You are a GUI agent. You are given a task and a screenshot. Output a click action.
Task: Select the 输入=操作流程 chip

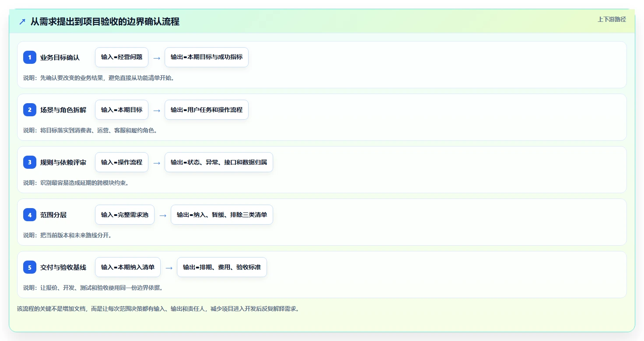pyautogui.click(x=122, y=162)
